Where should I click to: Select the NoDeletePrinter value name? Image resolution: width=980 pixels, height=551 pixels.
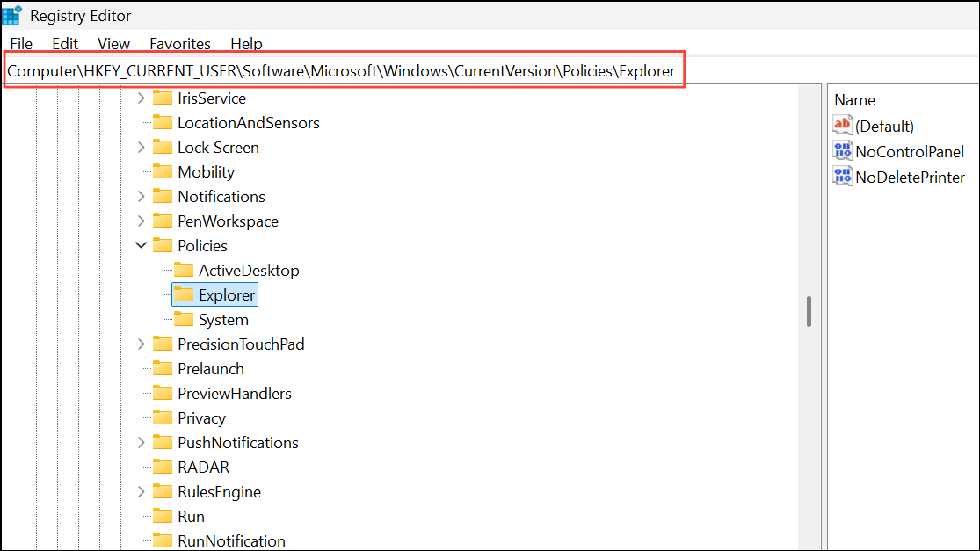tap(910, 178)
